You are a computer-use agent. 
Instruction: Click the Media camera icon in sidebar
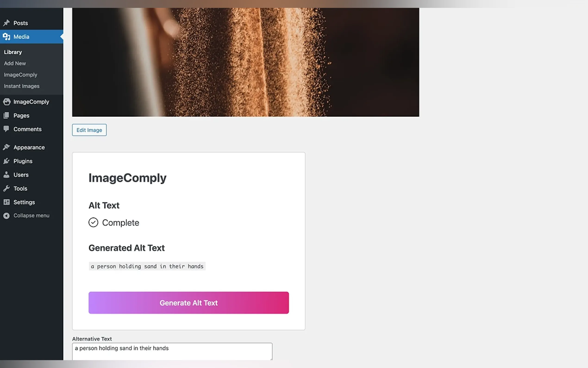pyautogui.click(x=6, y=37)
